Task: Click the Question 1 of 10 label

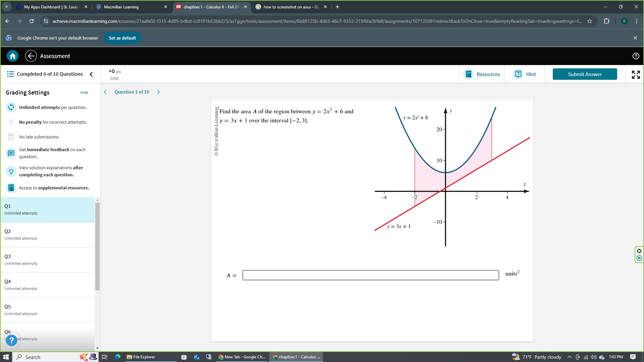Action: (132, 92)
